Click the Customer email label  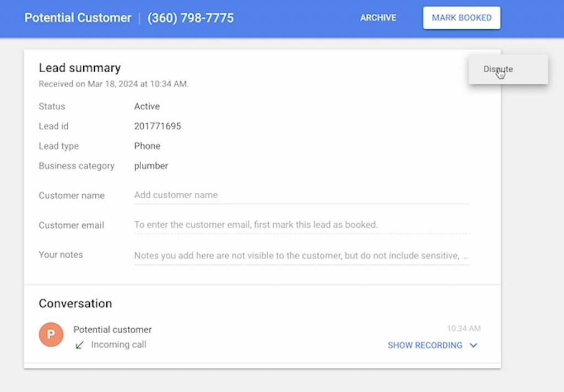[x=71, y=225]
